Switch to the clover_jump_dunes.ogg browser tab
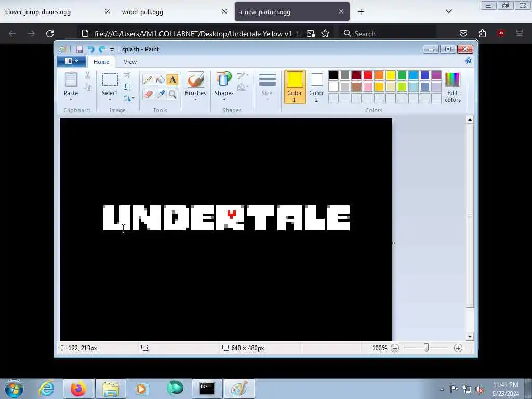The width and height of the screenshot is (532, 399). coord(38,12)
